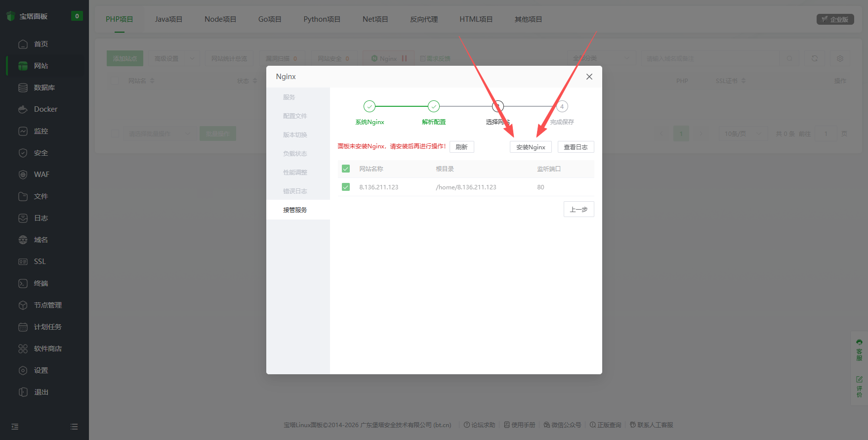Click the bottom sidebar list layout icon
The width and height of the screenshot is (868, 440).
coord(74,427)
